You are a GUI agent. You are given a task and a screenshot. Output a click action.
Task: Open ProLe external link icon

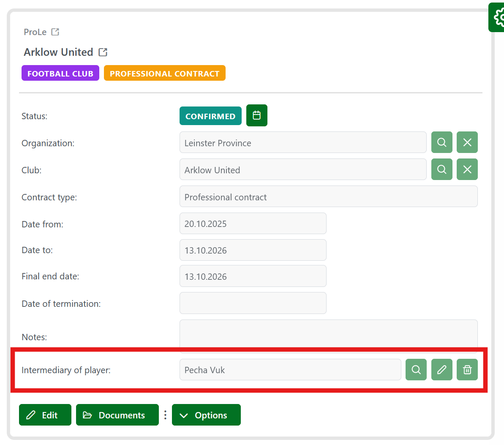[55, 32]
